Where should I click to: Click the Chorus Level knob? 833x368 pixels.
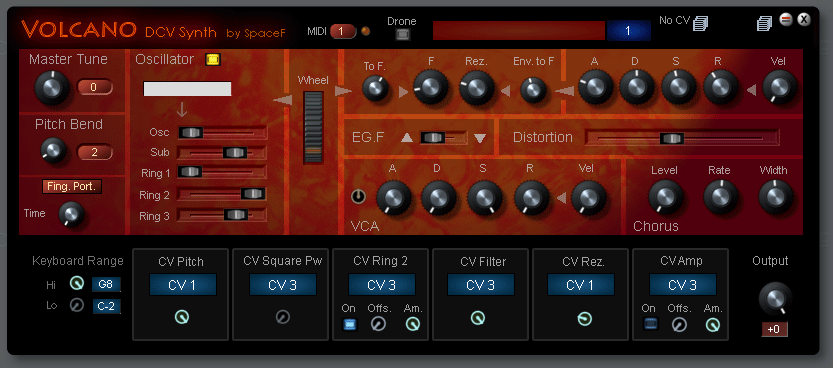pos(665,196)
